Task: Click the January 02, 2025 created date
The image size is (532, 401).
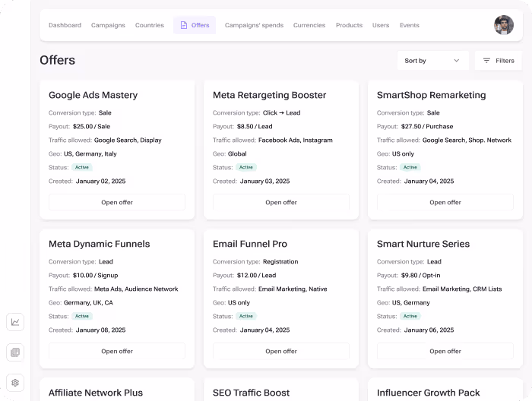Action: point(101,182)
